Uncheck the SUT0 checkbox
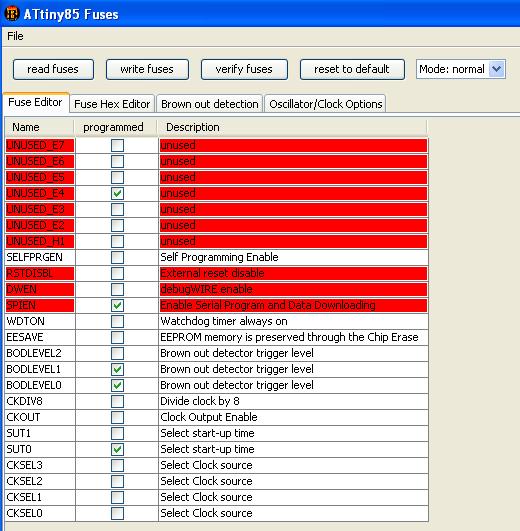 point(117,449)
